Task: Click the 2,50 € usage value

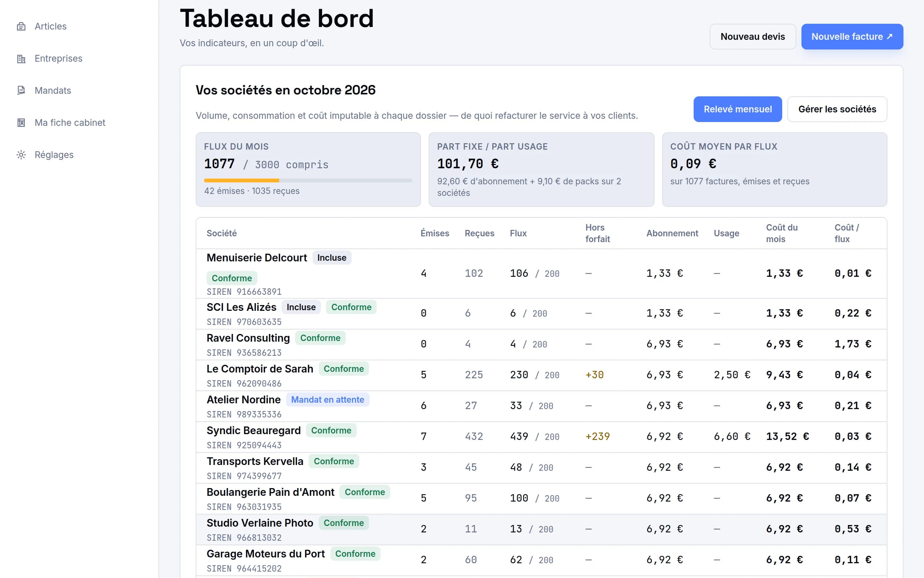Action: (x=732, y=375)
